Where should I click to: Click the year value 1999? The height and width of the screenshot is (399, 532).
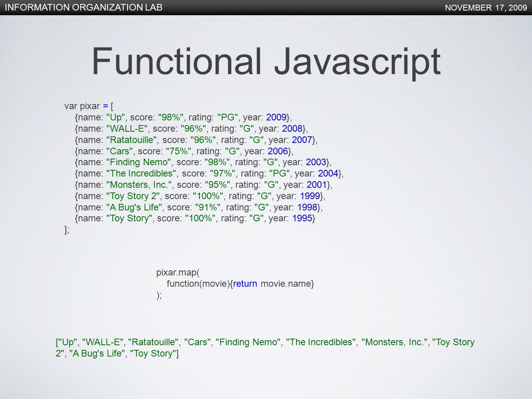(310, 196)
